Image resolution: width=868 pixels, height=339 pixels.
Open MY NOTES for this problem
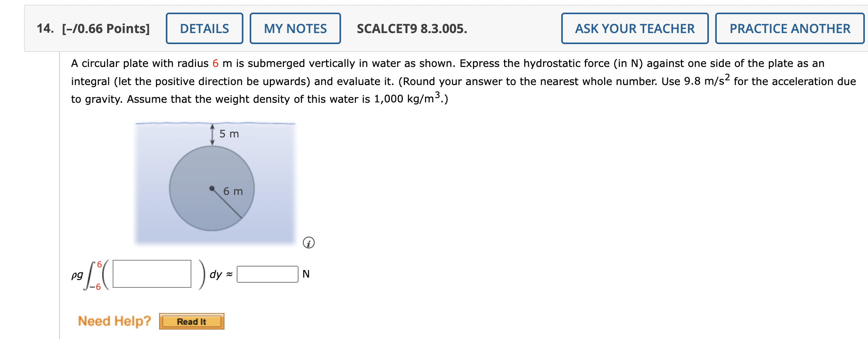point(295,28)
